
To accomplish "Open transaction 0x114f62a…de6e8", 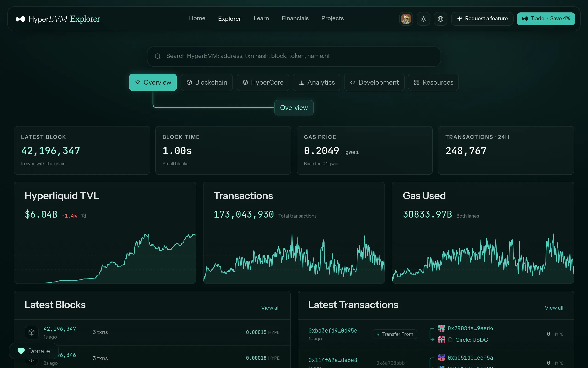I will click(x=333, y=360).
